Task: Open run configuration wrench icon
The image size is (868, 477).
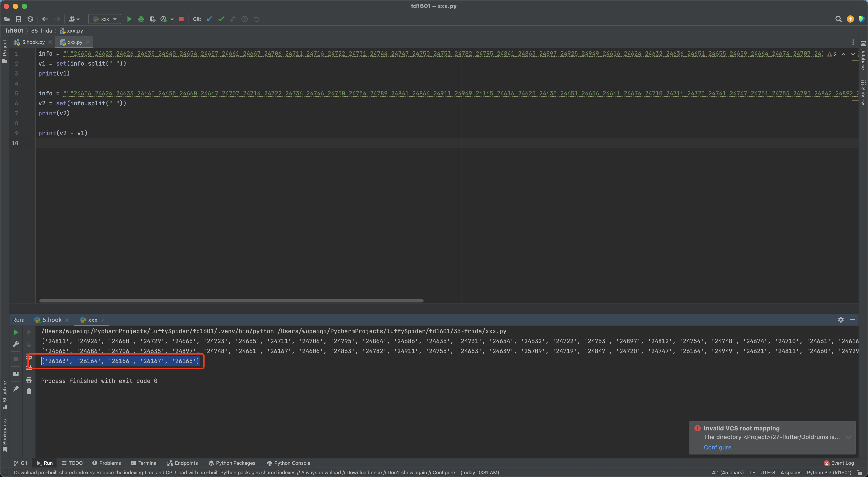Action: click(16, 344)
